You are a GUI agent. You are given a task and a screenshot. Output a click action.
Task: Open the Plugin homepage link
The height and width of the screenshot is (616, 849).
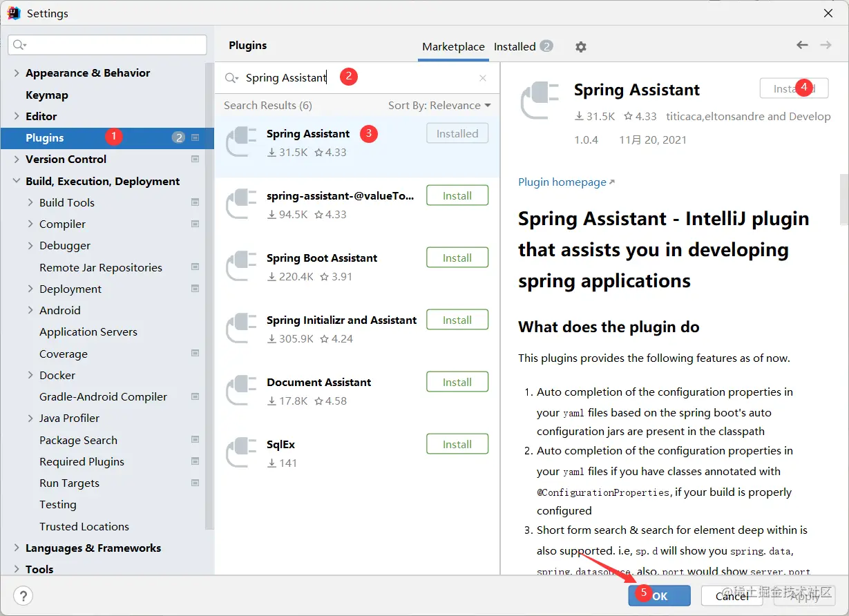point(566,182)
